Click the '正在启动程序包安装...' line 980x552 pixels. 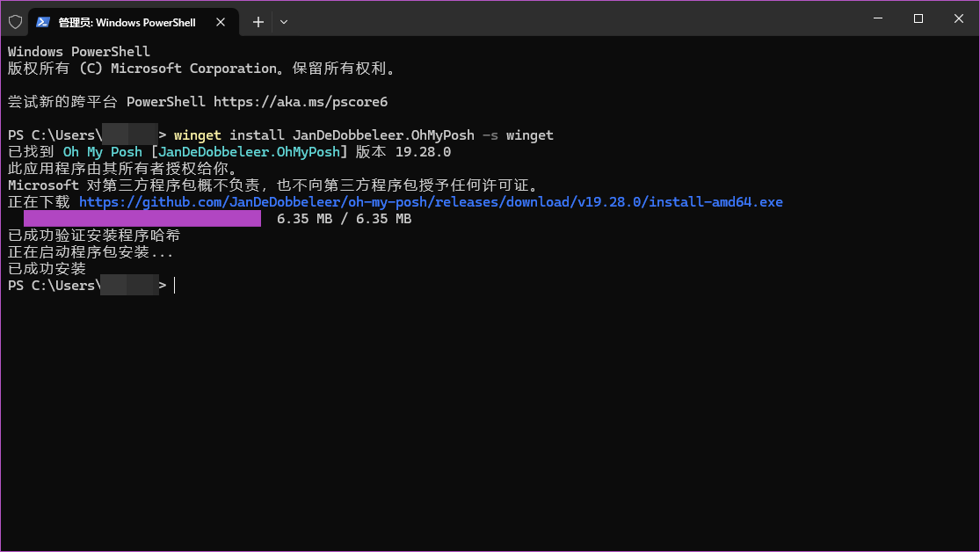(x=90, y=252)
